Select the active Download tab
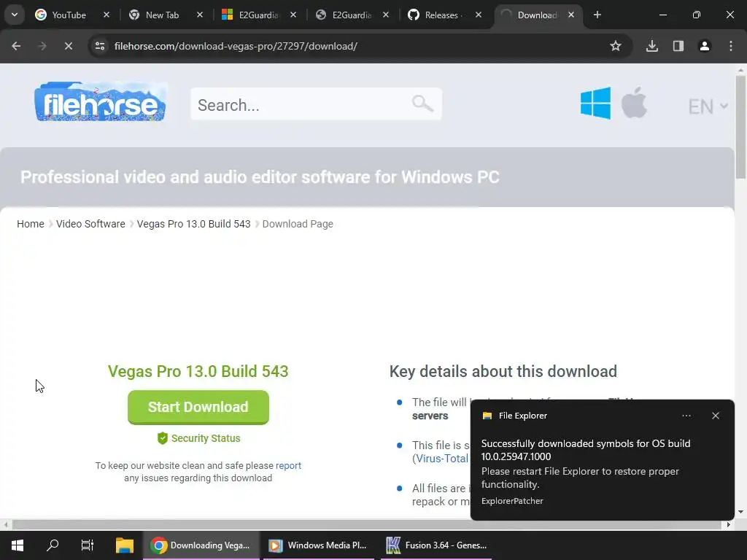 [x=536, y=15]
